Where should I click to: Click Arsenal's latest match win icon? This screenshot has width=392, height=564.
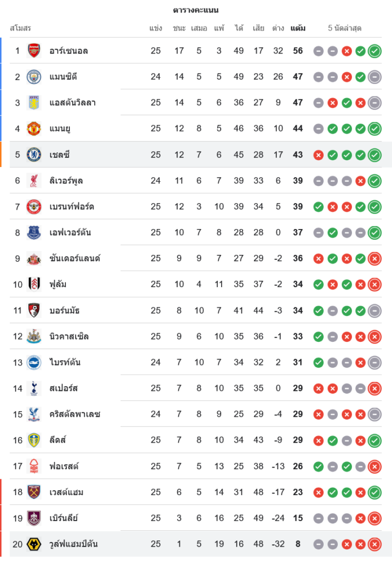tap(374, 51)
